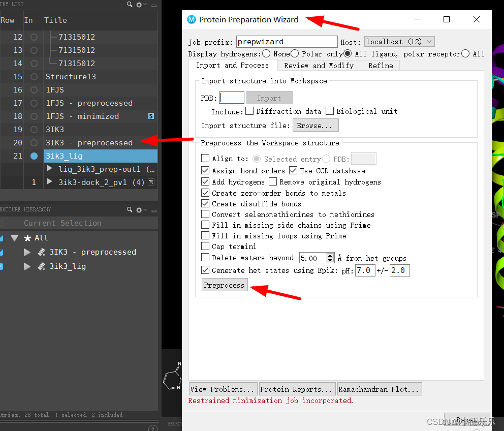Screen dimensions: 504x431
Task: Click the Job prefix text field
Action: (287, 42)
